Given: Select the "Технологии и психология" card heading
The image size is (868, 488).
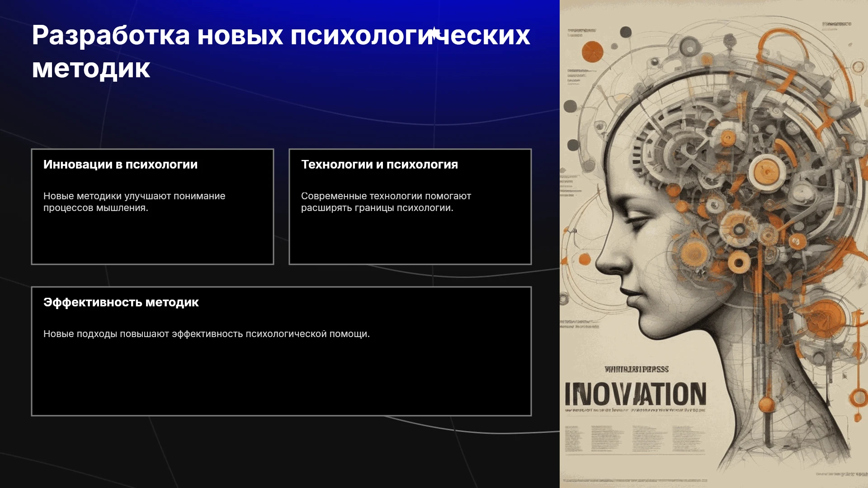Looking at the screenshot, I should [x=379, y=164].
